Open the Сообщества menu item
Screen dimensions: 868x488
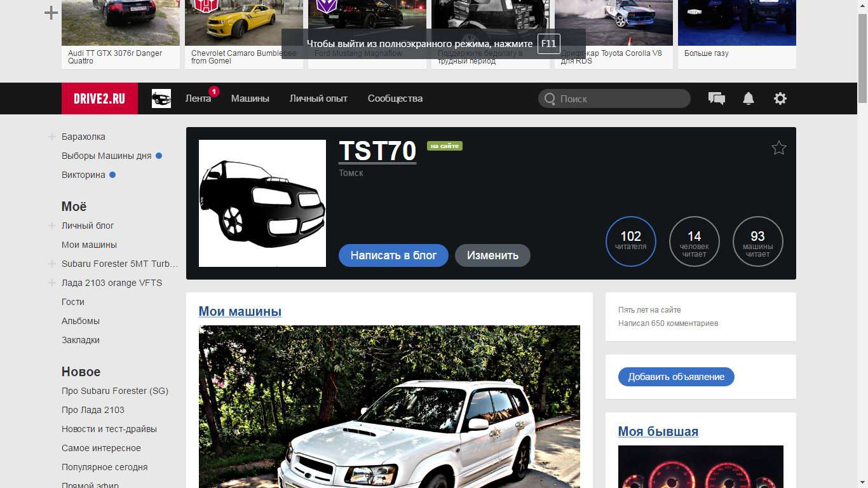coord(395,98)
